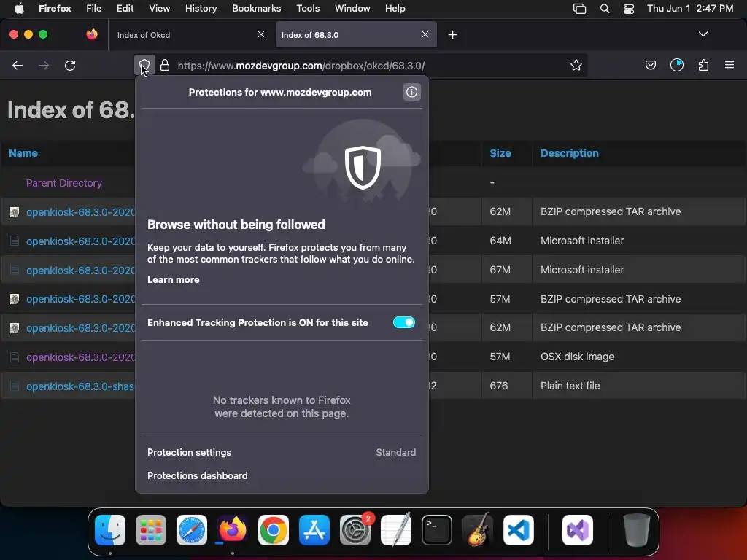Open the Bookmarks menu

[x=256, y=9]
